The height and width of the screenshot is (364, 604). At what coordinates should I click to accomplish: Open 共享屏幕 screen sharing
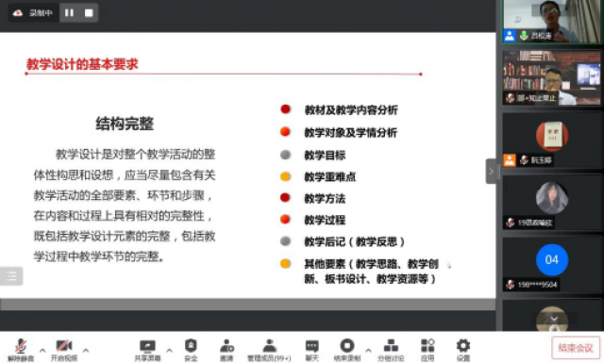[147, 350]
